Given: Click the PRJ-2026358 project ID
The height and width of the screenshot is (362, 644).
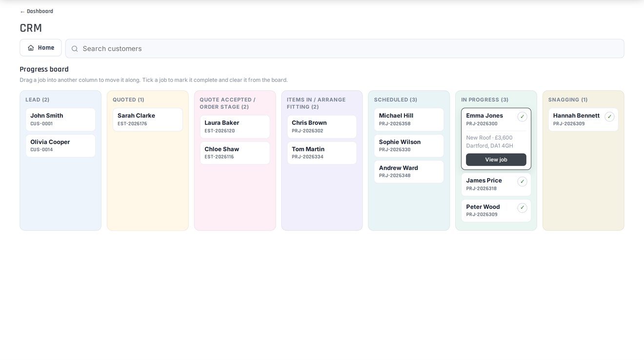Looking at the screenshot, I should tap(395, 124).
